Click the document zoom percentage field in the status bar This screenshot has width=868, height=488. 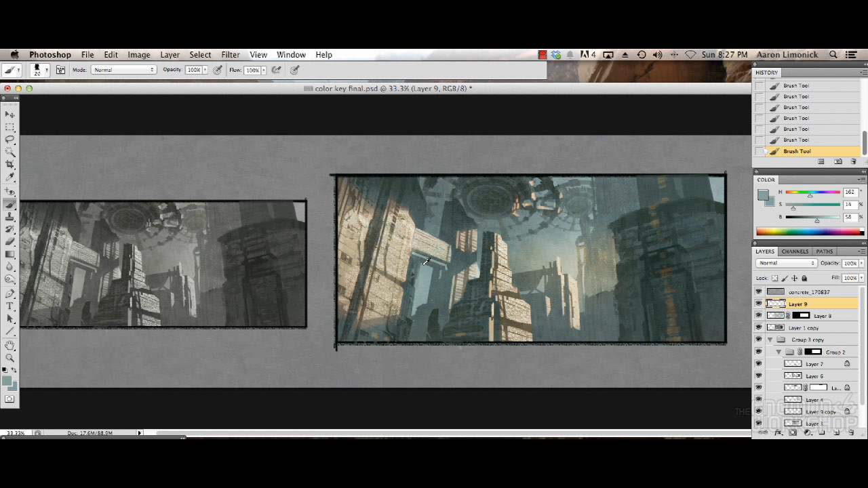coord(14,432)
